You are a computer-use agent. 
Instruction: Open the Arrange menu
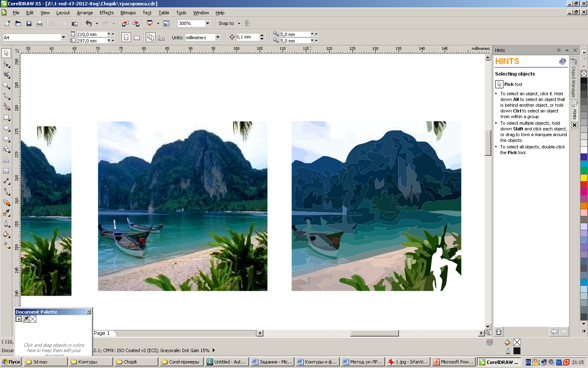pos(85,13)
